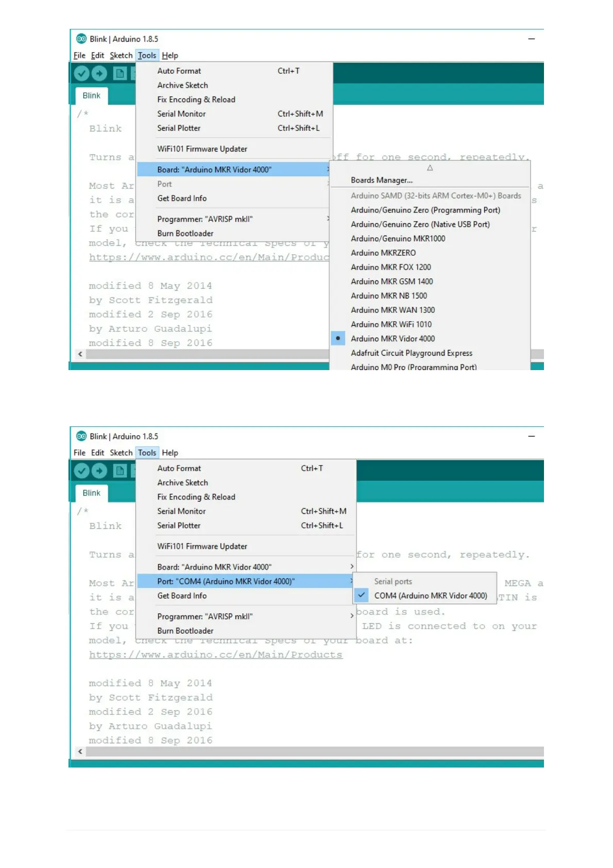Click the scroll-up triangle atop the boards submenu
Viewport: 613px width, 868px height.
pos(430,168)
